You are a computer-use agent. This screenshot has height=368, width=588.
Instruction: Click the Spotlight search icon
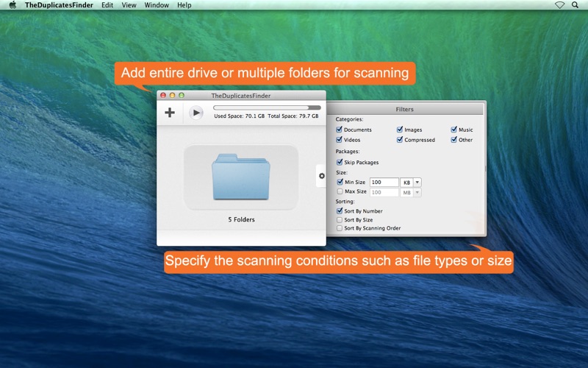pos(575,5)
